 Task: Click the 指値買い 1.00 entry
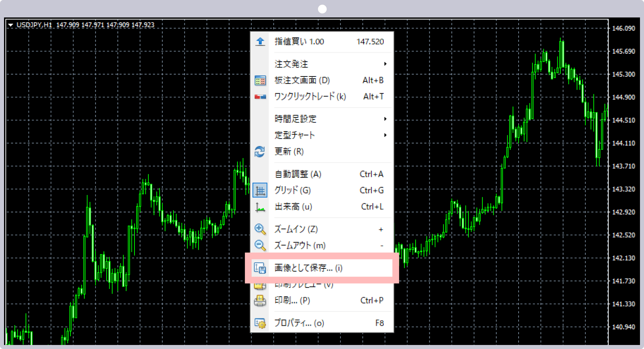300,41
